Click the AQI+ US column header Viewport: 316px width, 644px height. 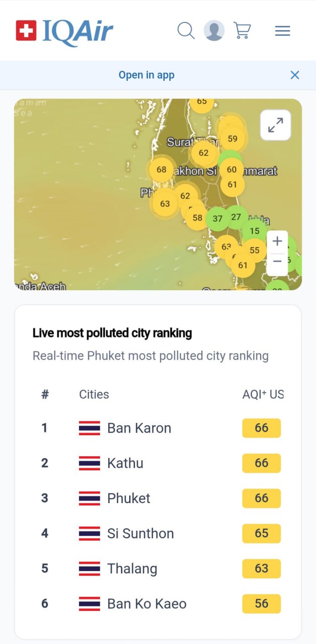point(263,394)
